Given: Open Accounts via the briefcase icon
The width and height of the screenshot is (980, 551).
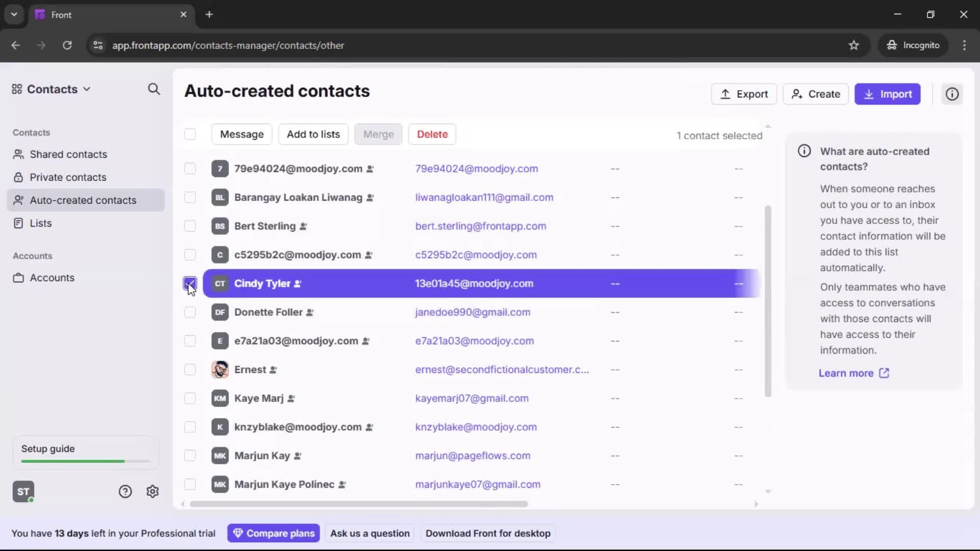Looking at the screenshot, I should 51,278.
